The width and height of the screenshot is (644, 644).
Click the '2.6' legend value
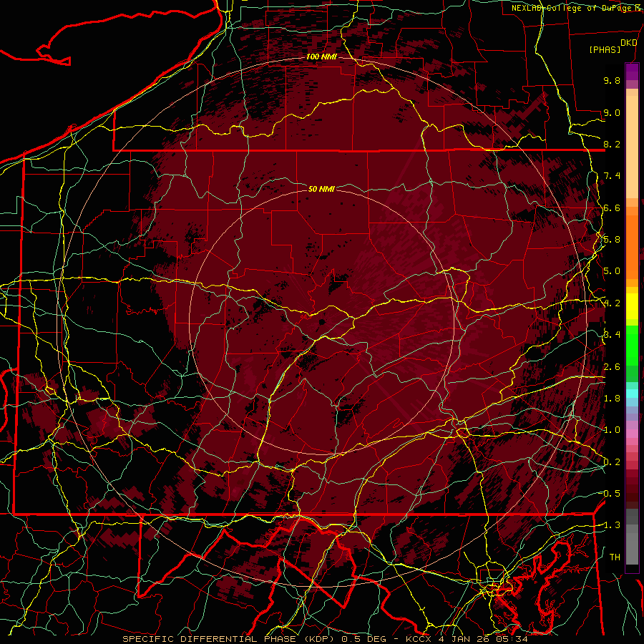612,367
